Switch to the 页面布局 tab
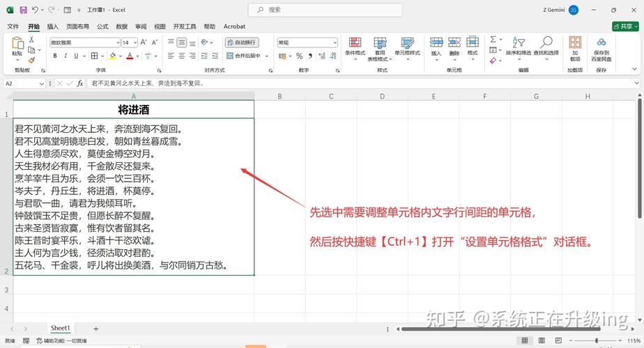644x348 pixels. (x=77, y=26)
